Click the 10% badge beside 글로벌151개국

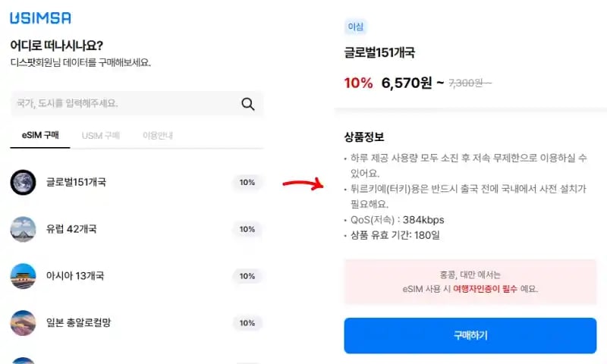click(247, 182)
